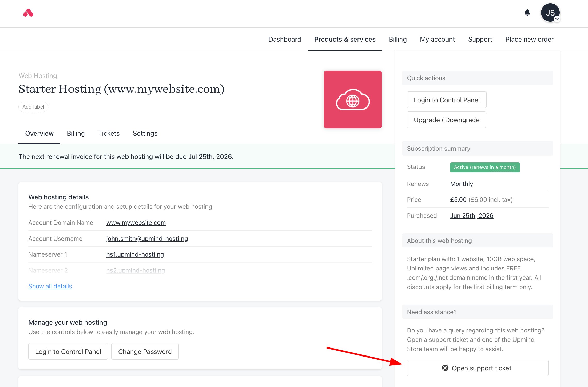This screenshot has height=387, width=588.
Task: Click the Manage your web hosting heading
Action: [x=68, y=322]
